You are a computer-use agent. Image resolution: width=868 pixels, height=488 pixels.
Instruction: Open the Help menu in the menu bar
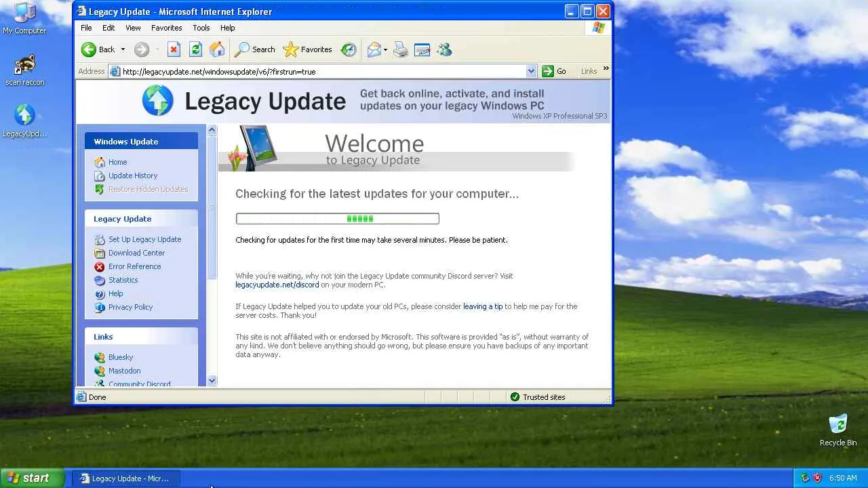click(227, 28)
